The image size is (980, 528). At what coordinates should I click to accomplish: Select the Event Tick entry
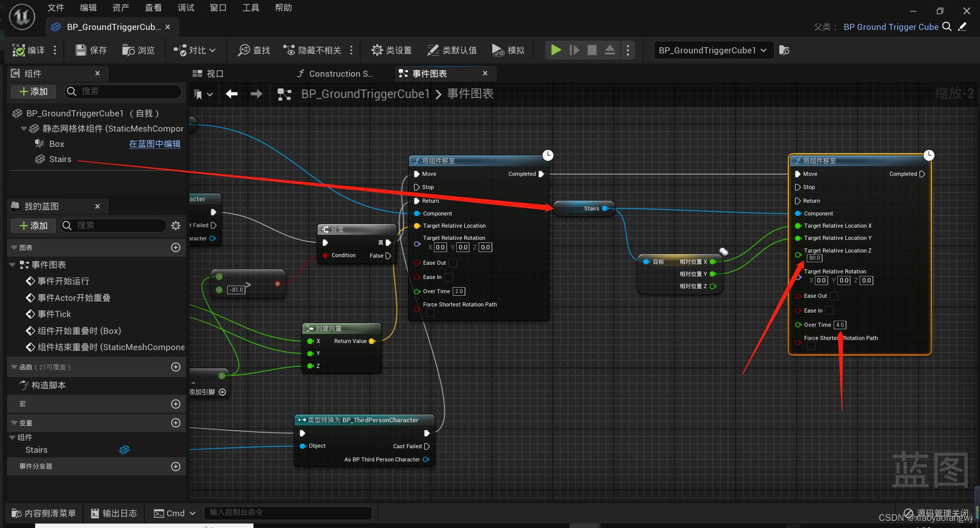48,314
